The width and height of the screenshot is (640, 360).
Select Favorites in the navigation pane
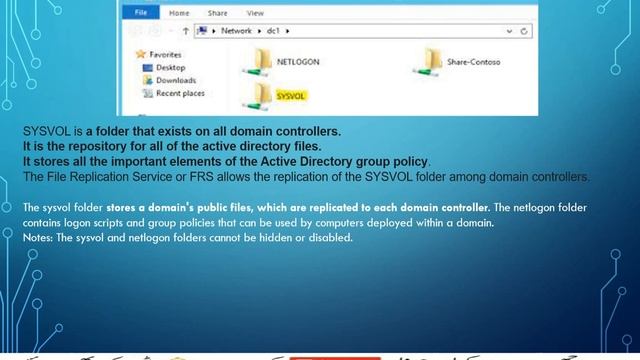point(165,55)
